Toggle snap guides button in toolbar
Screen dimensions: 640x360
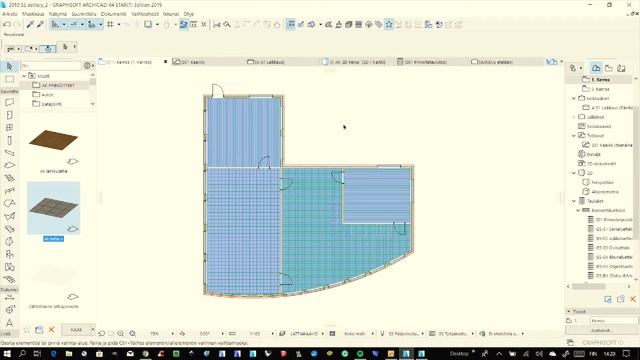[73, 24]
